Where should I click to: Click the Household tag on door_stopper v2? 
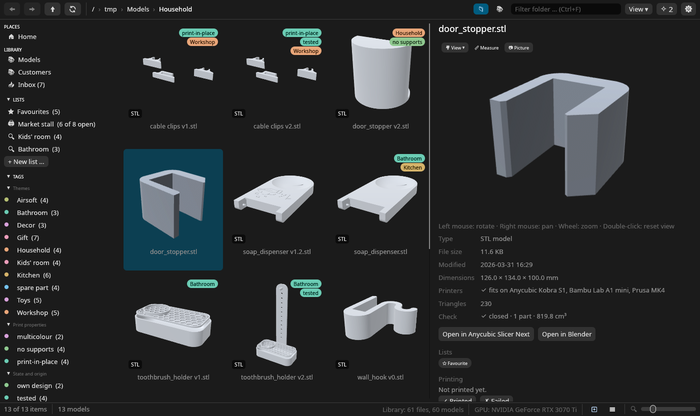408,33
